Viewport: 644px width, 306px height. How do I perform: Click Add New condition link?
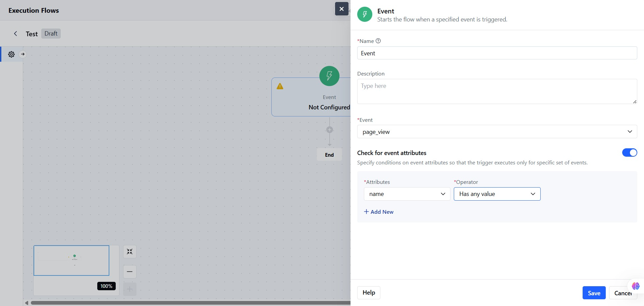379,212
